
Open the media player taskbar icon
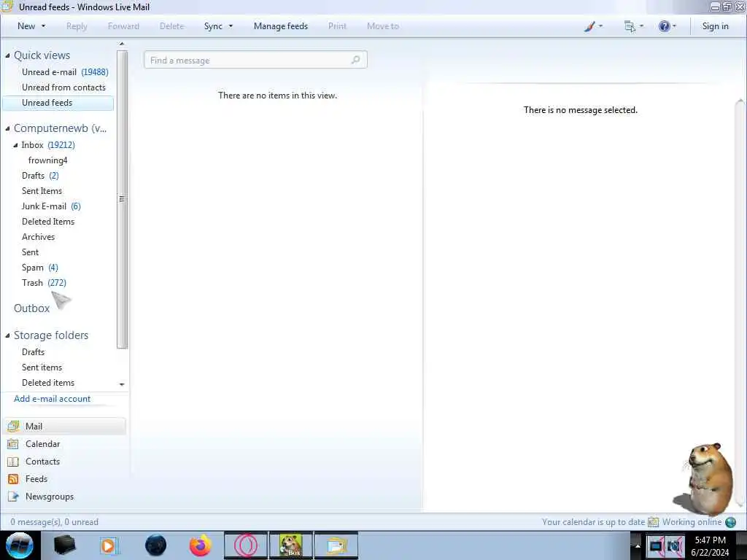[109, 545]
